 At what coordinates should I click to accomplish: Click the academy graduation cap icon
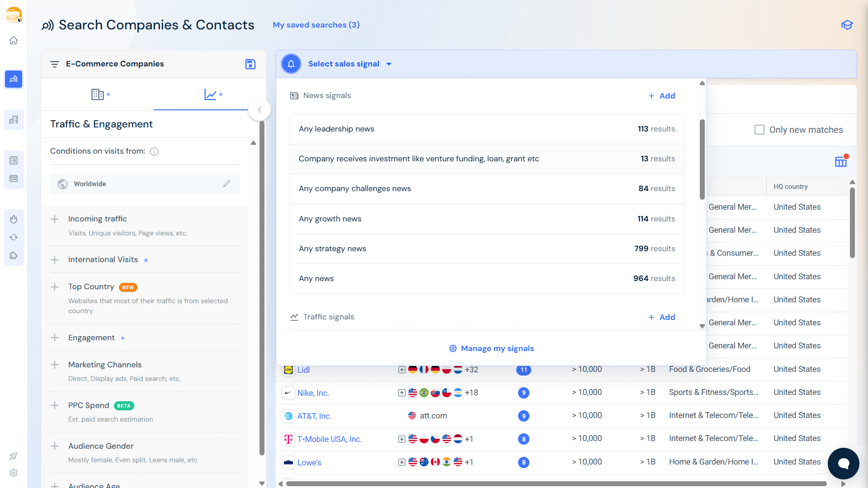[x=847, y=25]
